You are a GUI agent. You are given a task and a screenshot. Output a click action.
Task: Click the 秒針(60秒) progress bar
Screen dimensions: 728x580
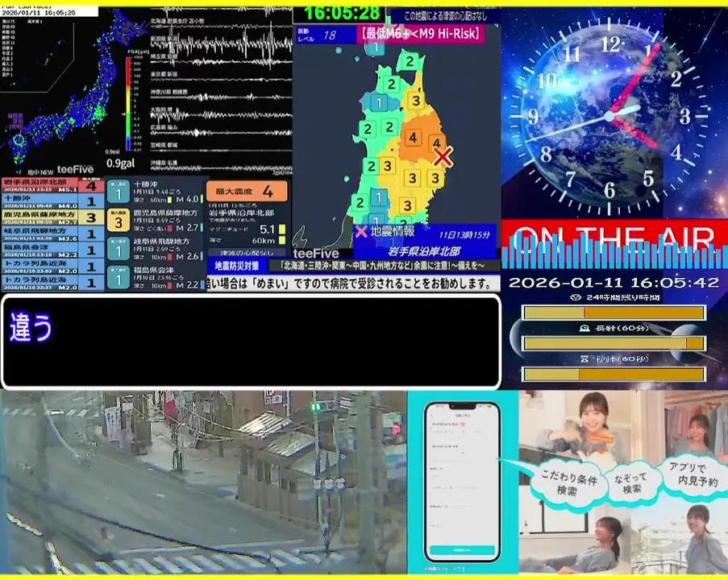coord(614,374)
